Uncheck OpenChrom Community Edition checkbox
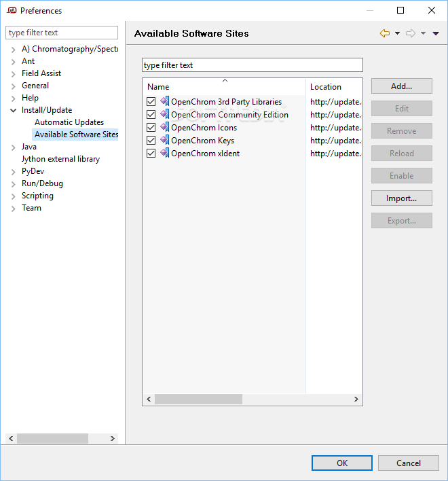The image size is (448, 481). pos(151,114)
